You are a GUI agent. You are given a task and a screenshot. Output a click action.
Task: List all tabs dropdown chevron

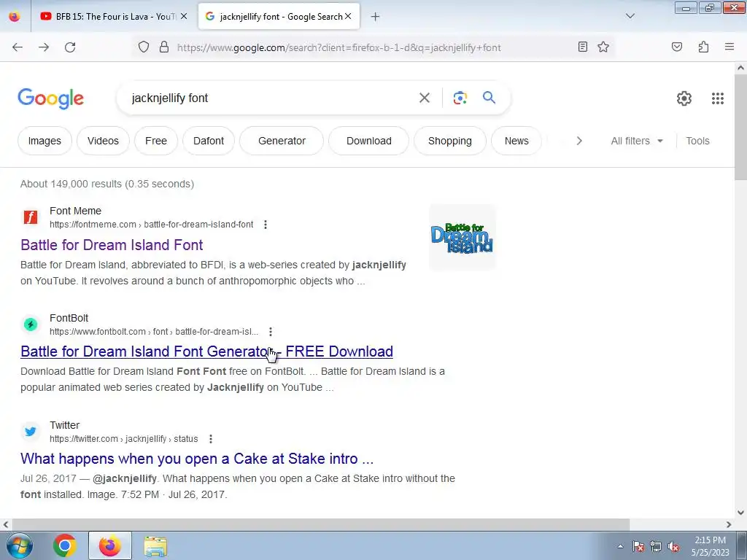pos(630,16)
